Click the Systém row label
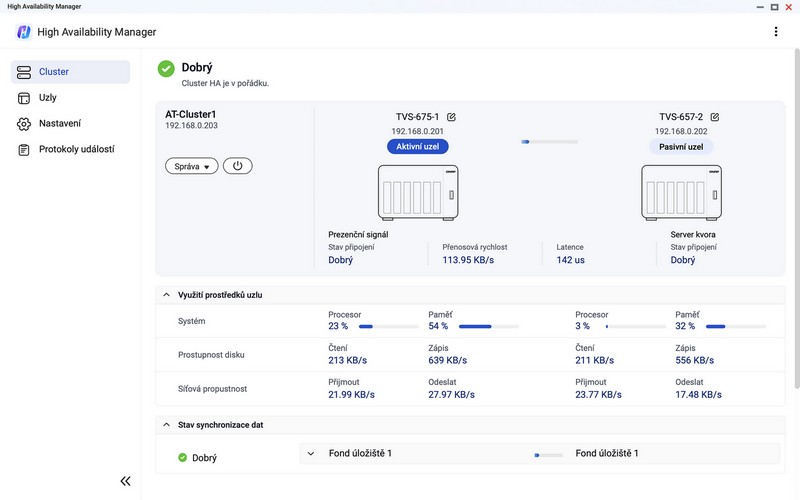 pyautogui.click(x=191, y=321)
